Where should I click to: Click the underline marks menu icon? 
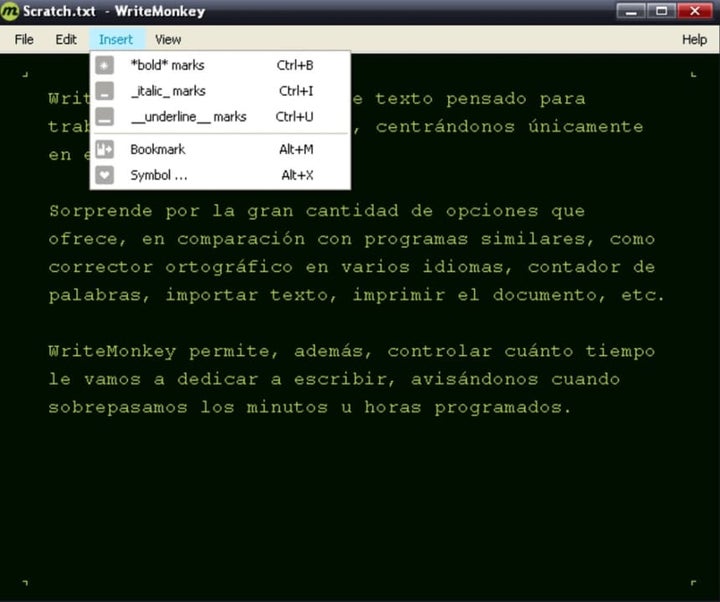[x=104, y=117]
